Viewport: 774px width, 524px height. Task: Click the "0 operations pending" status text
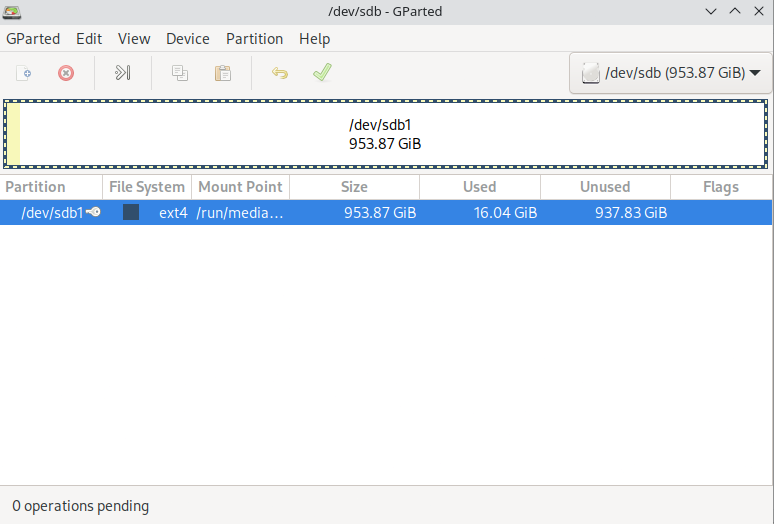tap(80, 506)
